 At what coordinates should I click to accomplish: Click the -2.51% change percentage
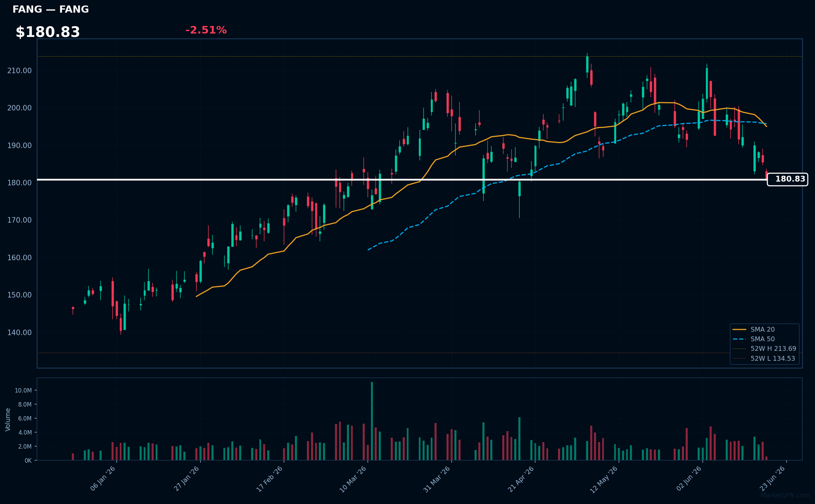coord(206,30)
